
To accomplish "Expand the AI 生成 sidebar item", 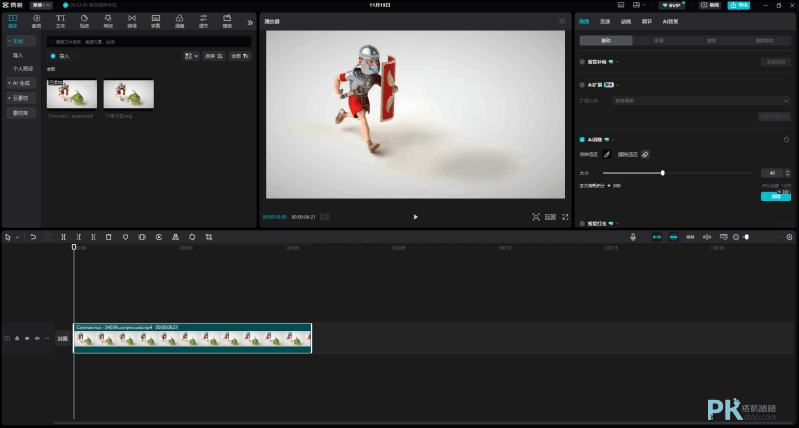I will point(21,83).
